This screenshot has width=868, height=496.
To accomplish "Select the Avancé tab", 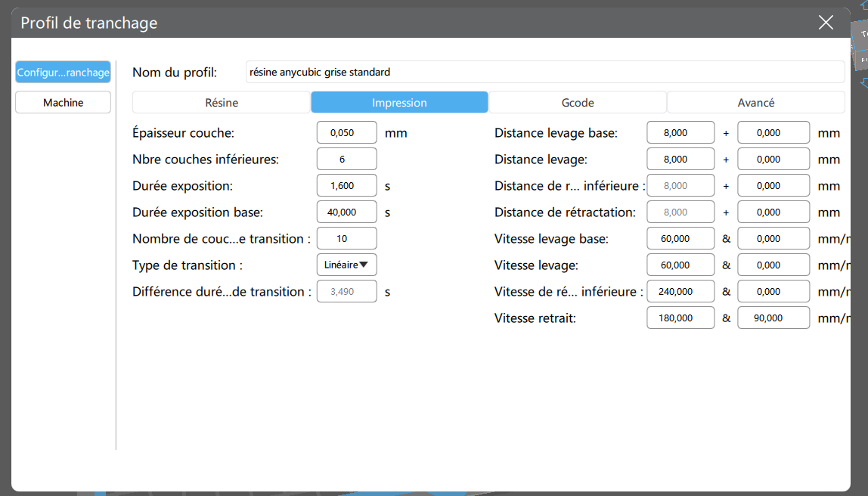I will [x=755, y=102].
